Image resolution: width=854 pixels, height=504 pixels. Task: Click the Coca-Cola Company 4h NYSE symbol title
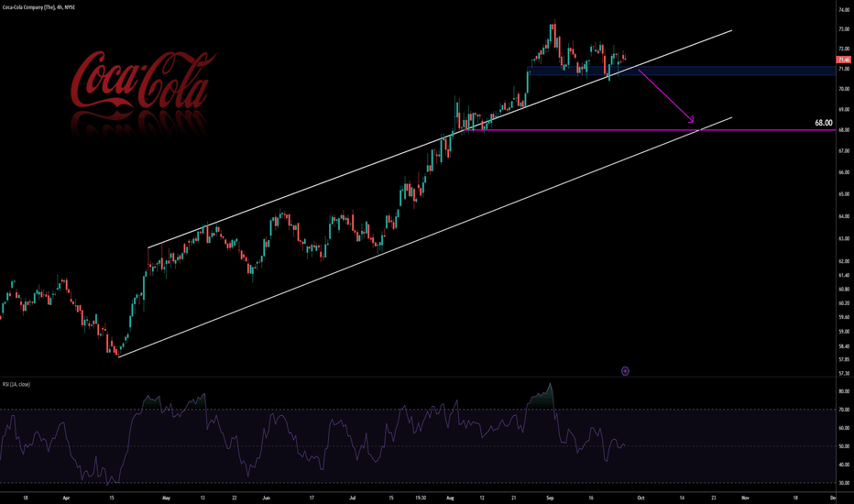pyautogui.click(x=38, y=7)
